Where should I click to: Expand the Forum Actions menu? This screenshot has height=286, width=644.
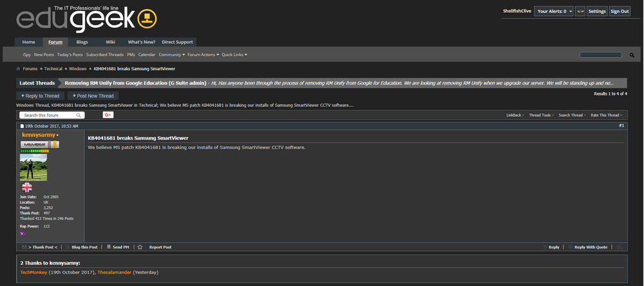(204, 55)
